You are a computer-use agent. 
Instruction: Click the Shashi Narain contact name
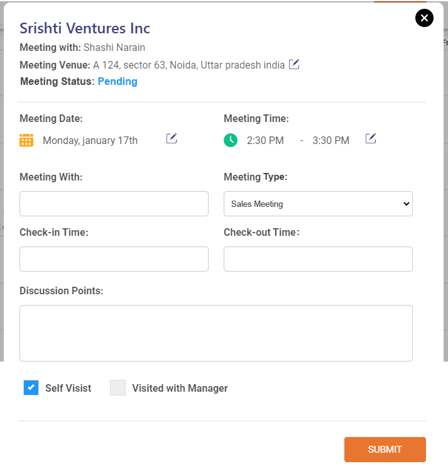tap(114, 47)
